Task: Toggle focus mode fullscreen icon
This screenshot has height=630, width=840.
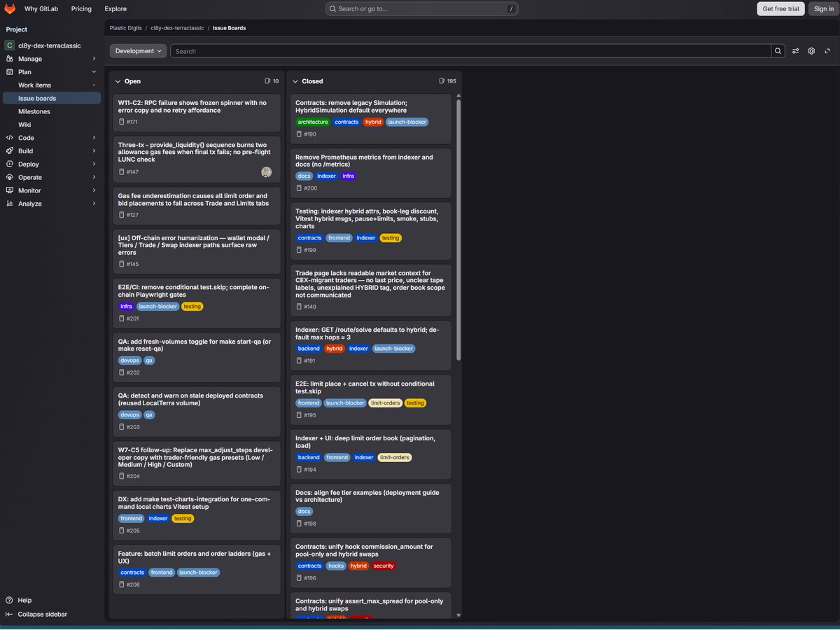Action: [827, 51]
